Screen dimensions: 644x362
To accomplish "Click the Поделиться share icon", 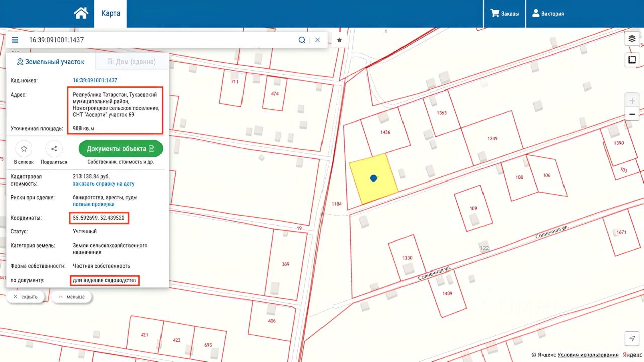I will pyautogui.click(x=54, y=149).
